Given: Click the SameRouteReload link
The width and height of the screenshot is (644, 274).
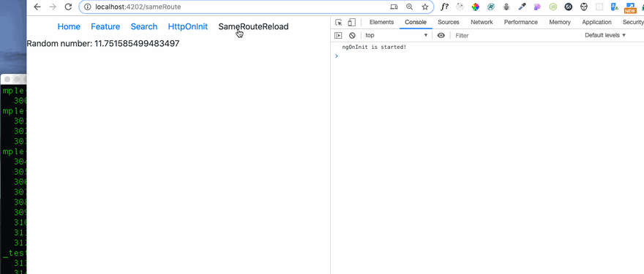Looking at the screenshot, I should [x=253, y=26].
